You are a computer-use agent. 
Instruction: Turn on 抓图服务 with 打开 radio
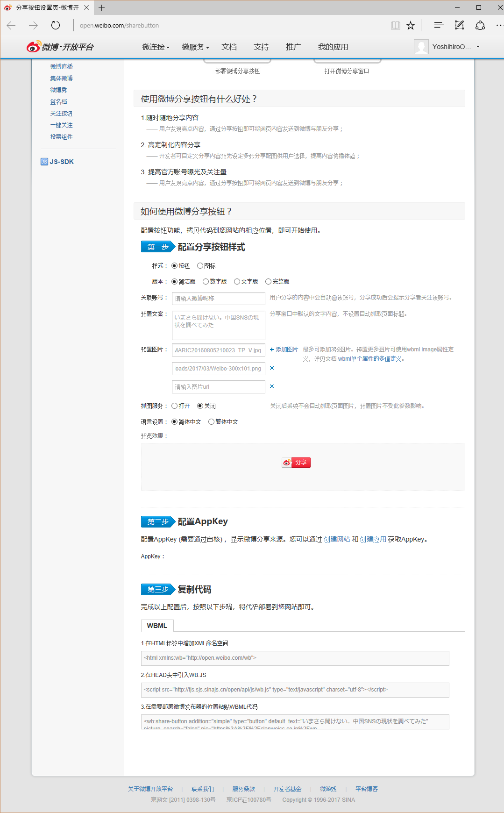click(174, 406)
